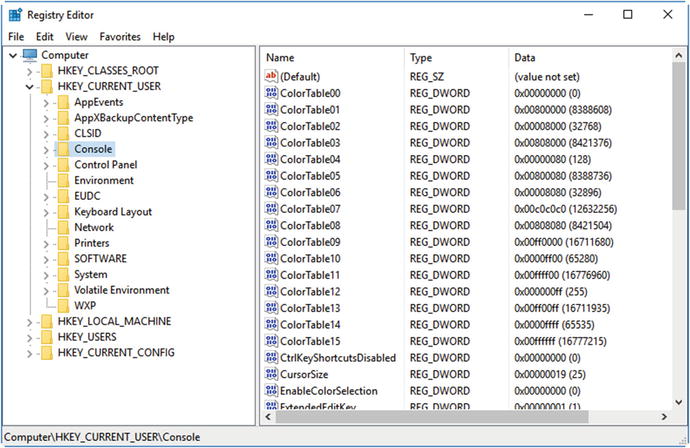Click the EnableColorSelection DWORD icon

271,390
